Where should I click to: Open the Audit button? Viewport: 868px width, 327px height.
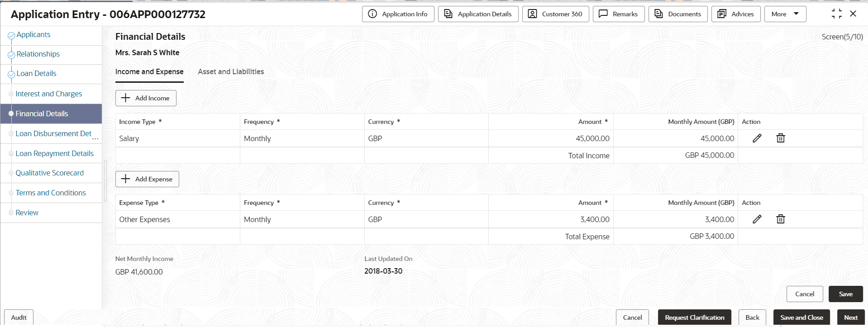point(19,318)
